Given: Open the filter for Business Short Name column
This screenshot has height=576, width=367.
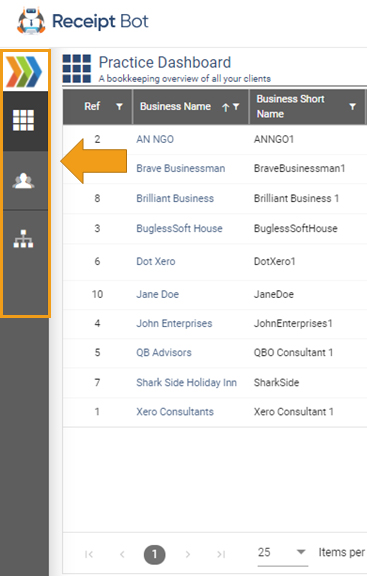Looking at the screenshot, I should tap(352, 107).
